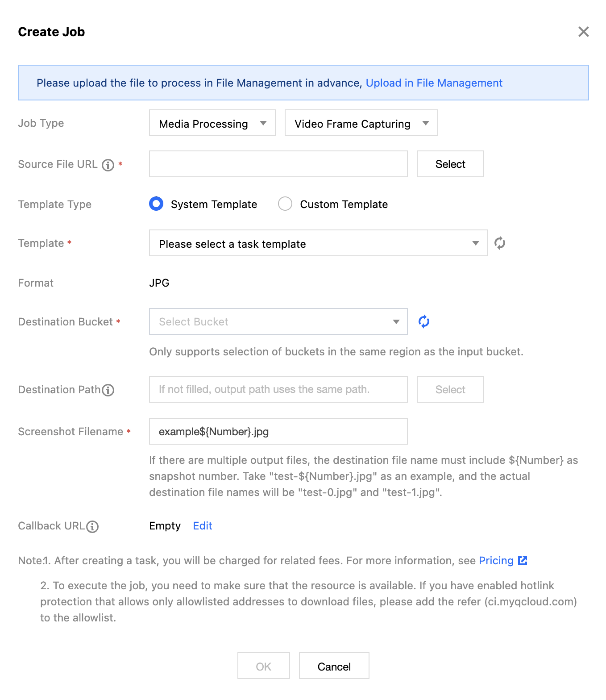Click into the Source File URL field

click(x=278, y=164)
